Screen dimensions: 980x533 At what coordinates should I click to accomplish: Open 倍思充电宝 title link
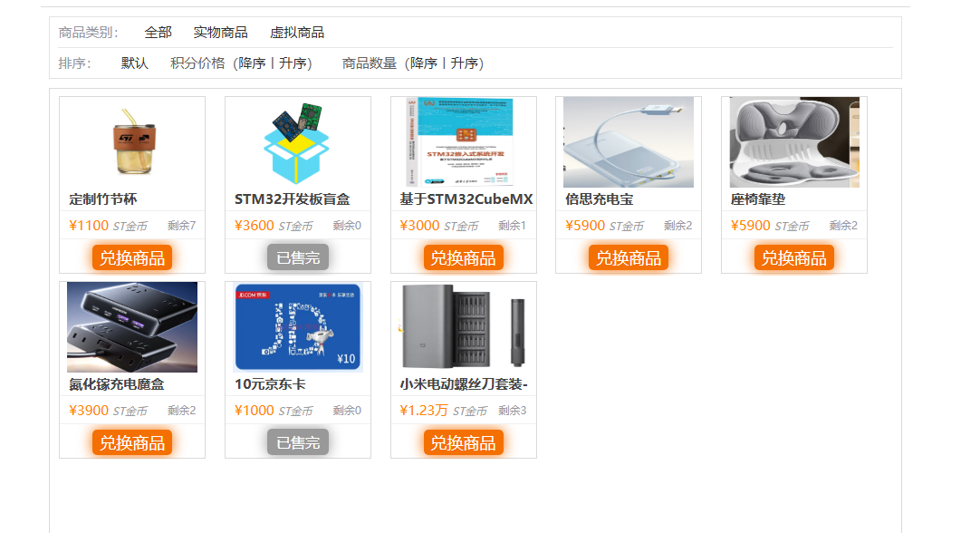600,199
